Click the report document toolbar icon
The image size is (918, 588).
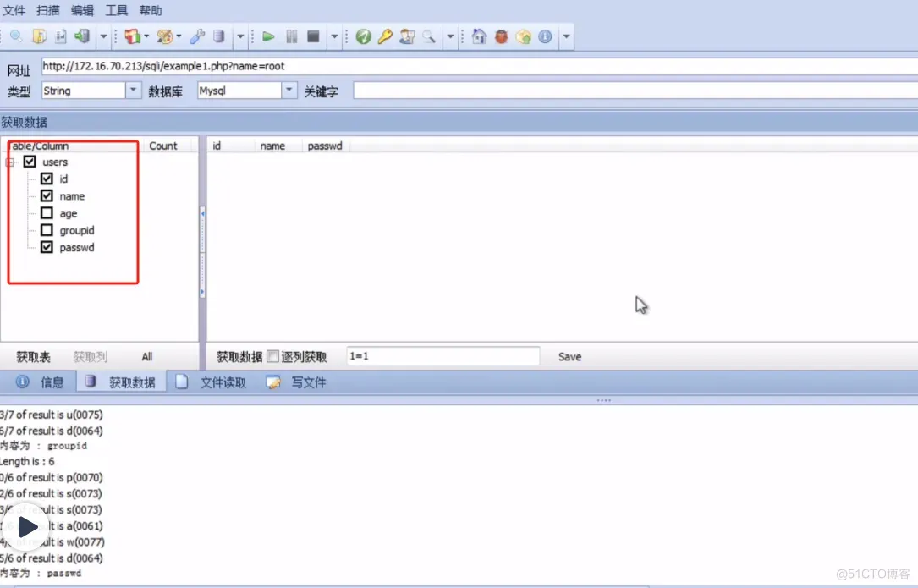[x=60, y=36]
